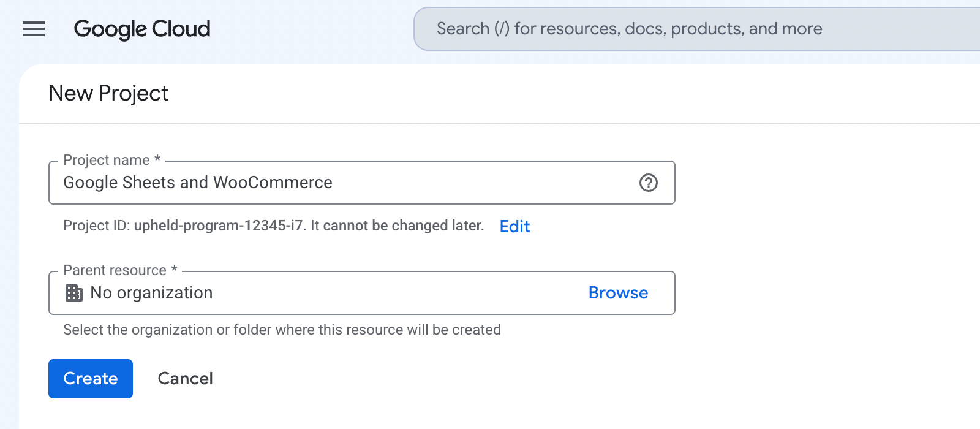Edit the project ID
The width and height of the screenshot is (980, 429).
[x=514, y=226]
